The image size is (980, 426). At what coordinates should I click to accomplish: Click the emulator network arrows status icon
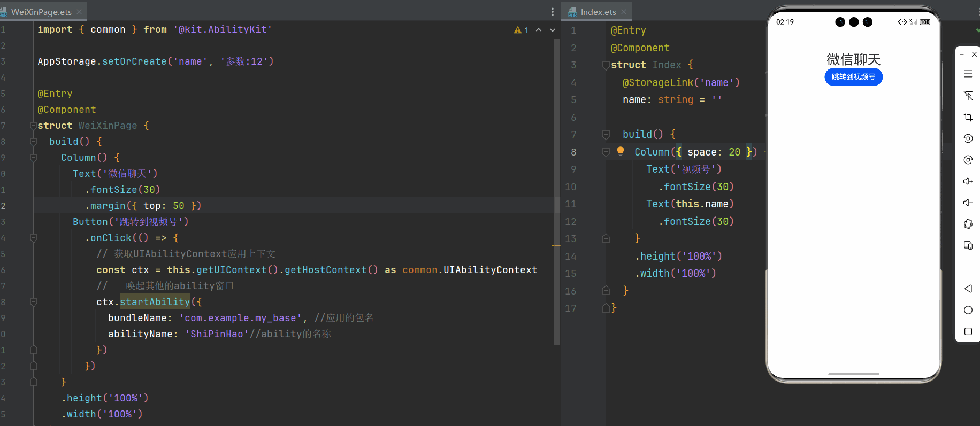(902, 22)
